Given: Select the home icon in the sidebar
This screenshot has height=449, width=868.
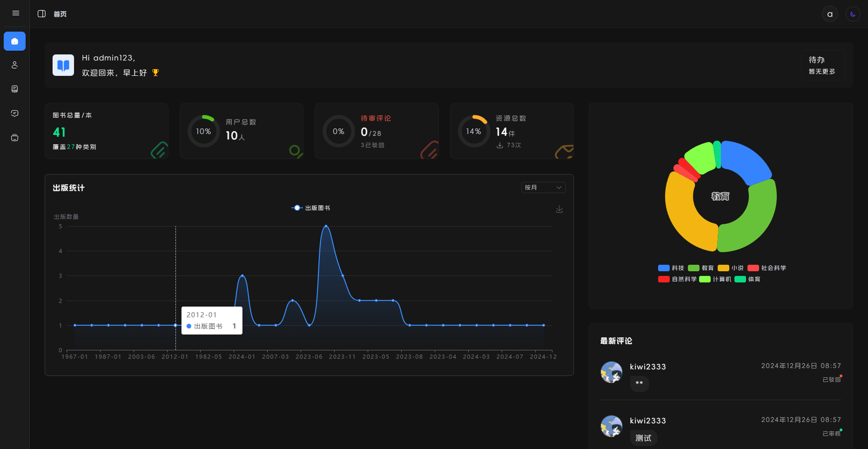Looking at the screenshot, I should pos(14,41).
